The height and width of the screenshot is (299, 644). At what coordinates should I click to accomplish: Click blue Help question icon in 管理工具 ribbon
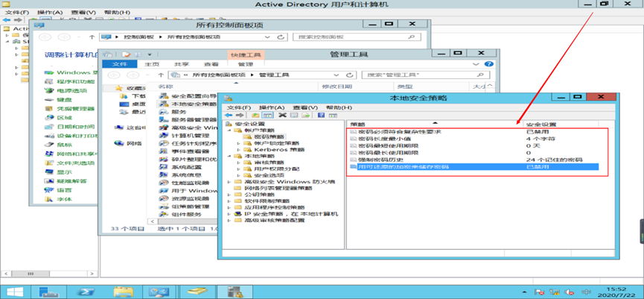[488, 64]
